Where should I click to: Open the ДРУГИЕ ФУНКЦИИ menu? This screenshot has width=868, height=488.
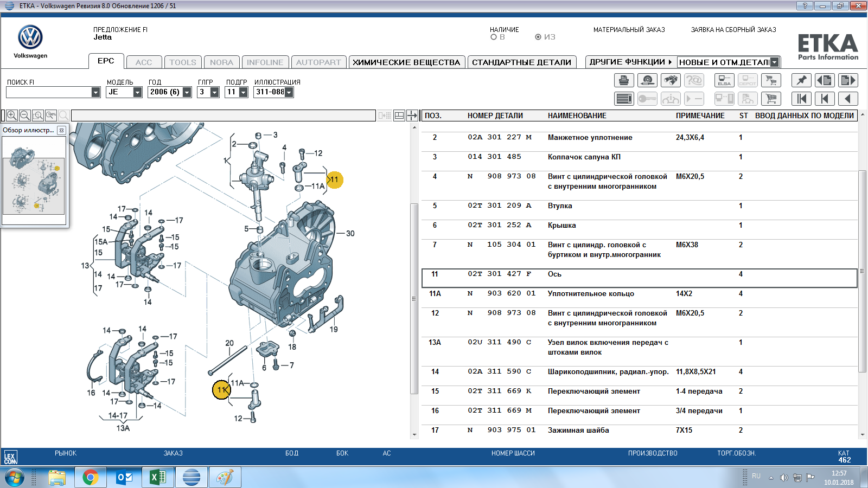tap(630, 62)
